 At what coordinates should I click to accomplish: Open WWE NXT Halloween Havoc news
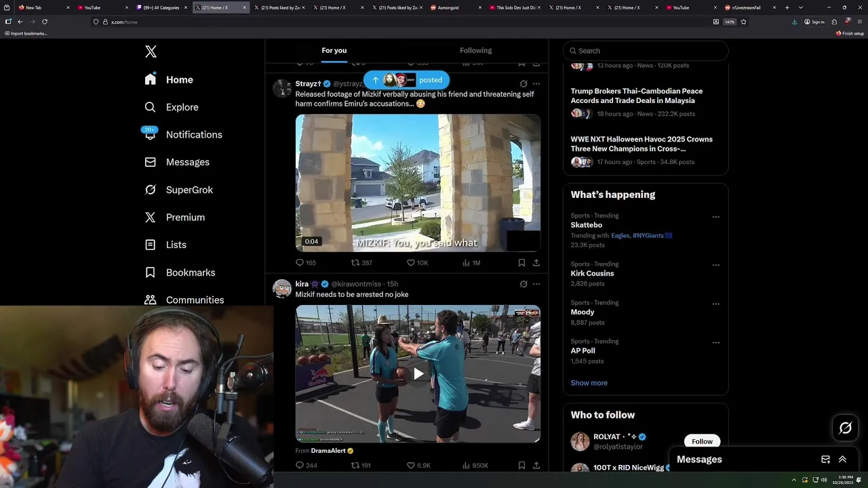[646, 150]
